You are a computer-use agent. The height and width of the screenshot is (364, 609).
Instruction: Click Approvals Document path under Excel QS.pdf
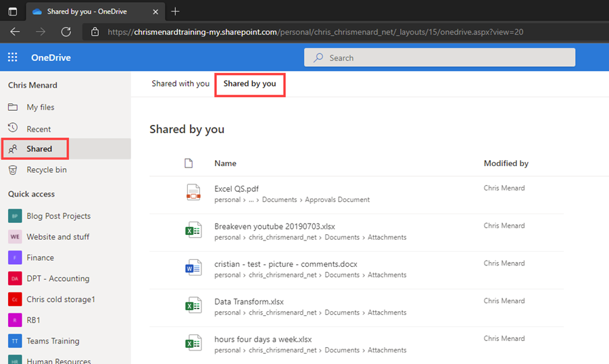point(337,199)
